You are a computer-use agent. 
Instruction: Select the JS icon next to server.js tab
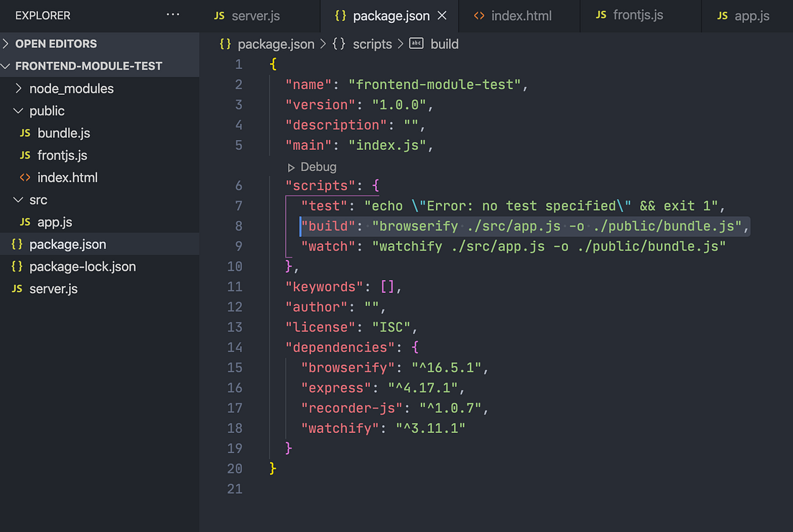point(218,15)
